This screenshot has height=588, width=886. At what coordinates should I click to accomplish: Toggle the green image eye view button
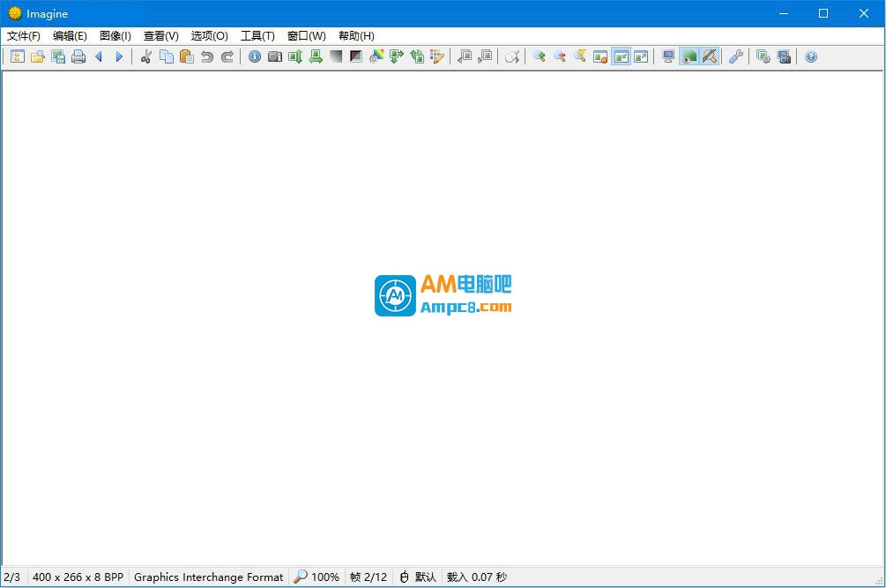(x=689, y=56)
